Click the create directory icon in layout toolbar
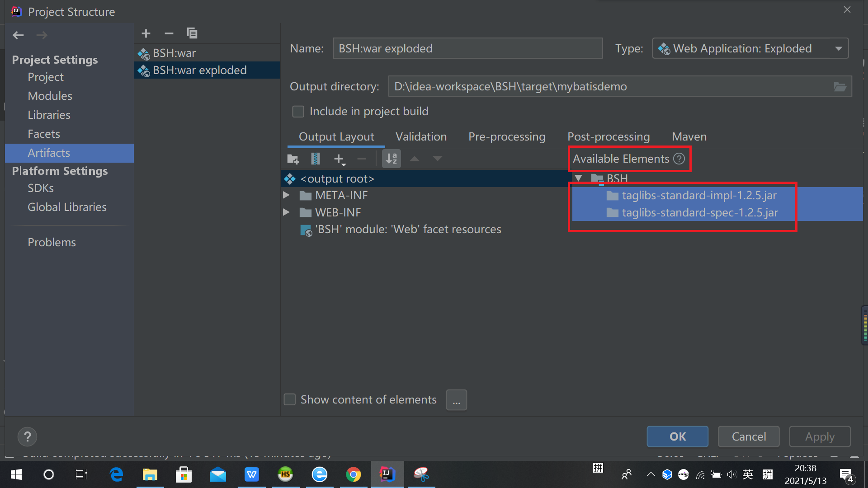Viewport: 868px width, 488px height. tap(293, 159)
